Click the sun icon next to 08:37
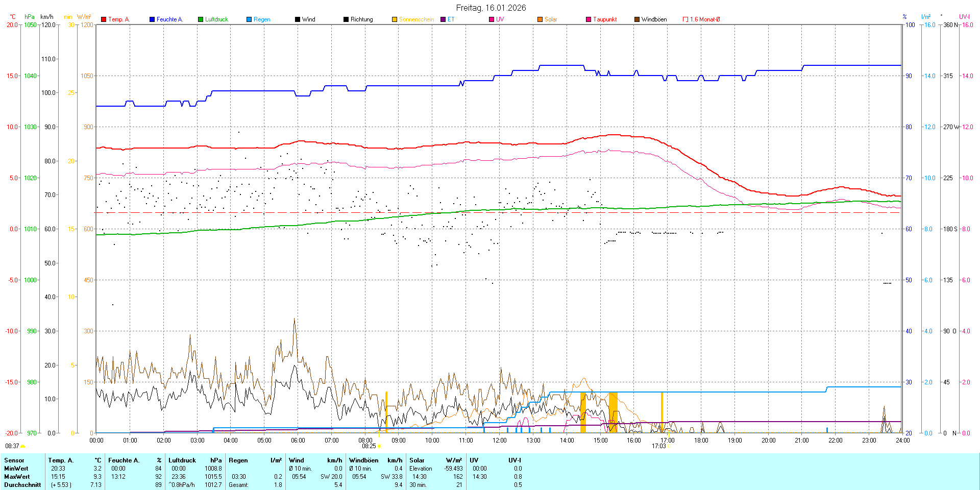 point(23,446)
